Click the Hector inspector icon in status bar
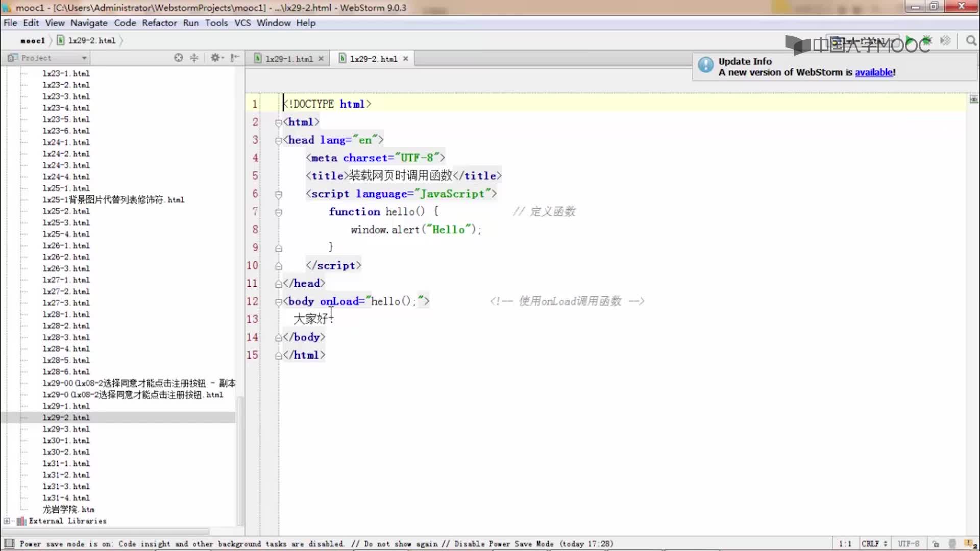This screenshot has width=980, height=551. click(952, 544)
